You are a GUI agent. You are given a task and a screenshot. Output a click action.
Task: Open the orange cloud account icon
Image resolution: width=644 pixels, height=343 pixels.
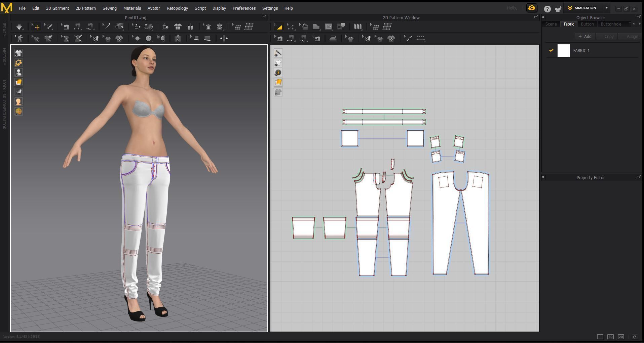(532, 8)
